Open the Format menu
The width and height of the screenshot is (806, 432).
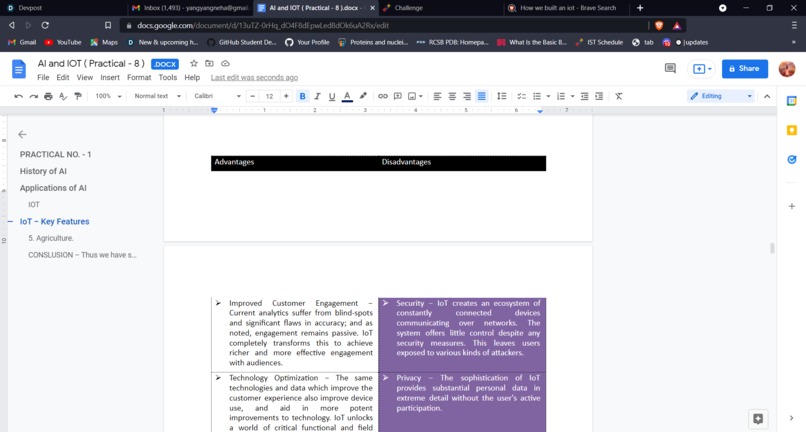[139, 78]
